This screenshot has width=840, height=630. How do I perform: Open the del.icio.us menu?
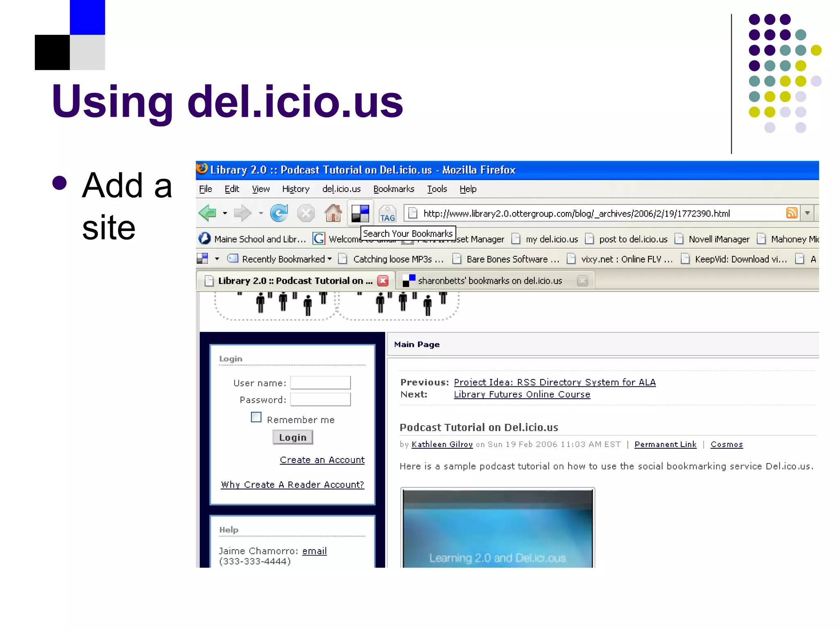click(x=341, y=189)
